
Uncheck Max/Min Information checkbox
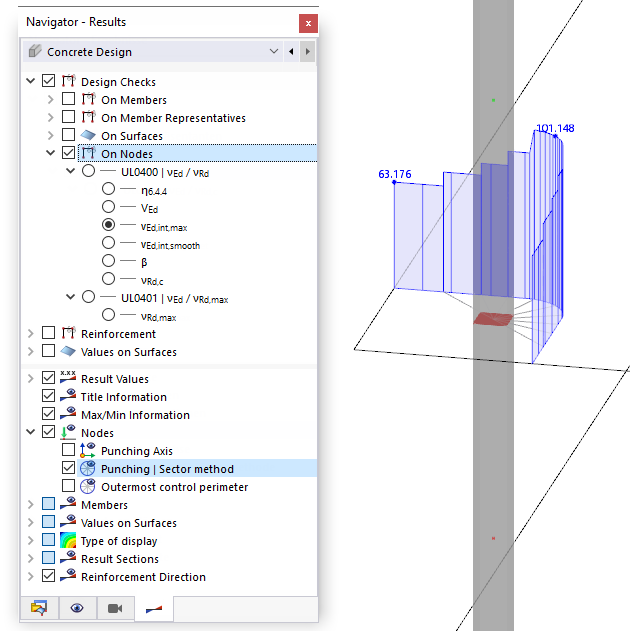click(x=49, y=414)
